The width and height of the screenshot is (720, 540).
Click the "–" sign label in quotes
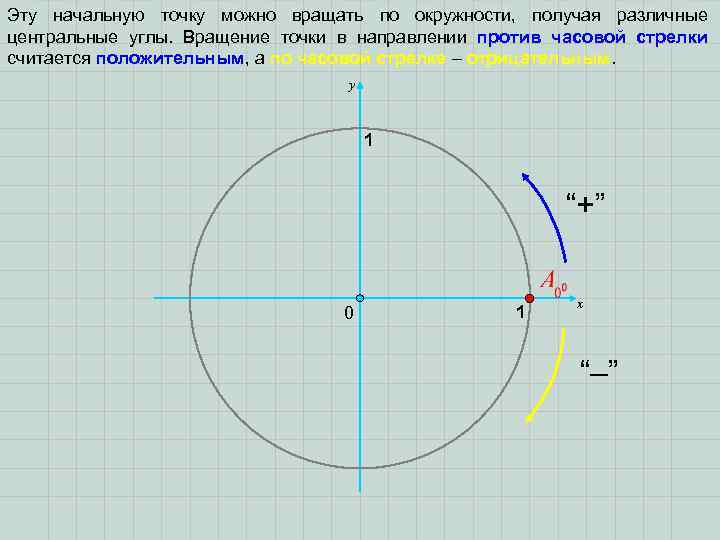pos(599,369)
